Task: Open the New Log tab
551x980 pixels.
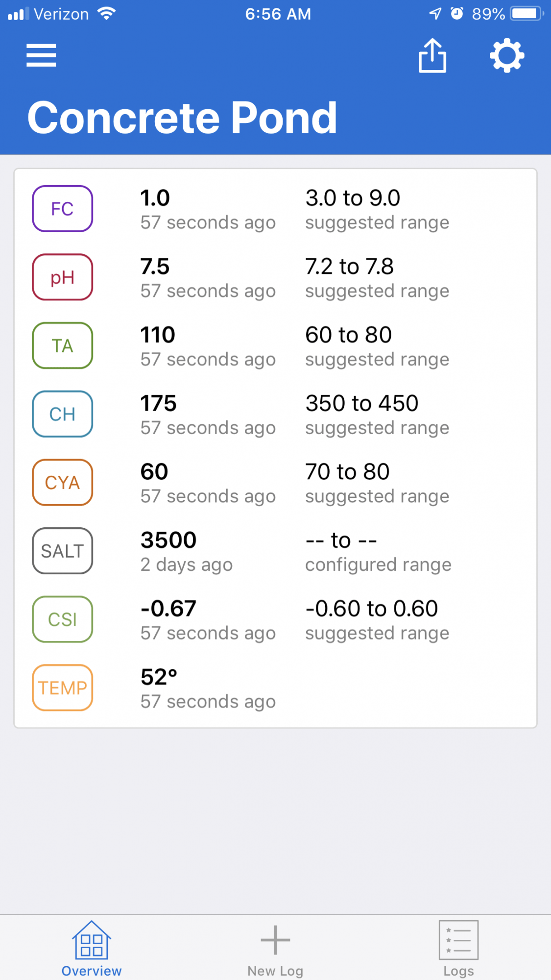Action: point(275,949)
